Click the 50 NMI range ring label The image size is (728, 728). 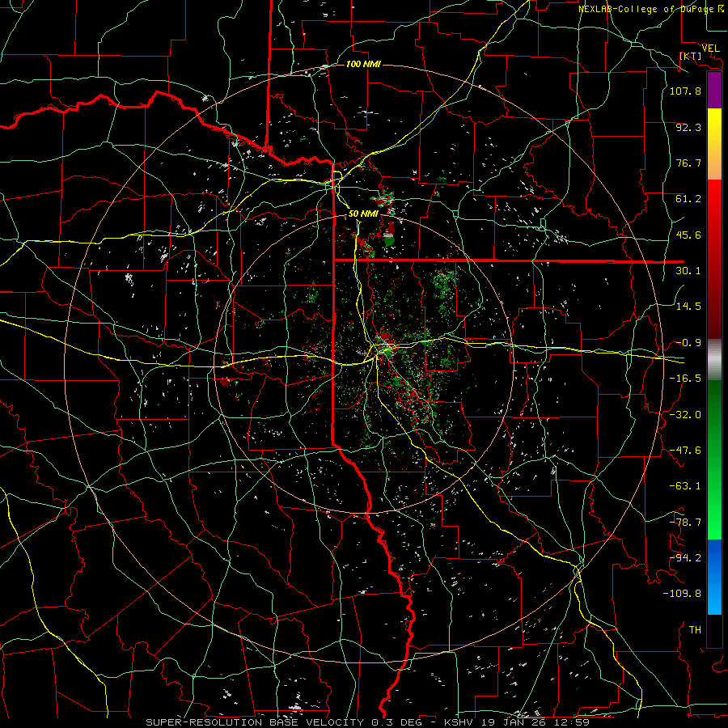click(363, 214)
